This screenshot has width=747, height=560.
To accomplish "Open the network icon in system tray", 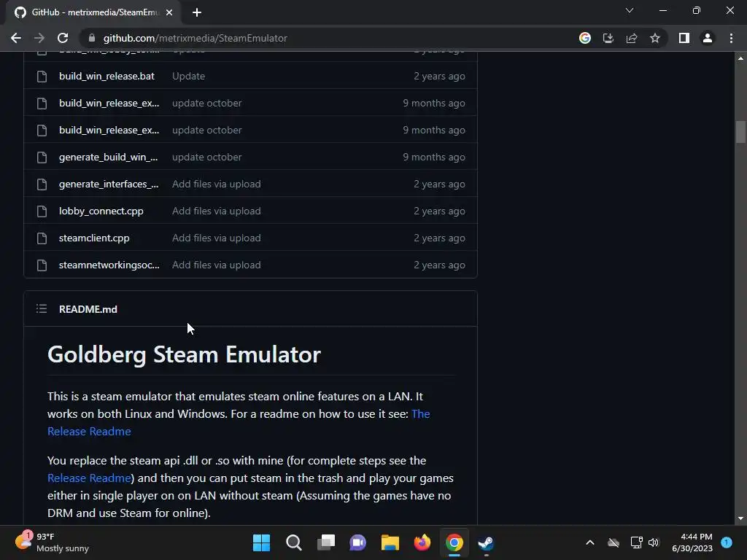I will coord(636,542).
